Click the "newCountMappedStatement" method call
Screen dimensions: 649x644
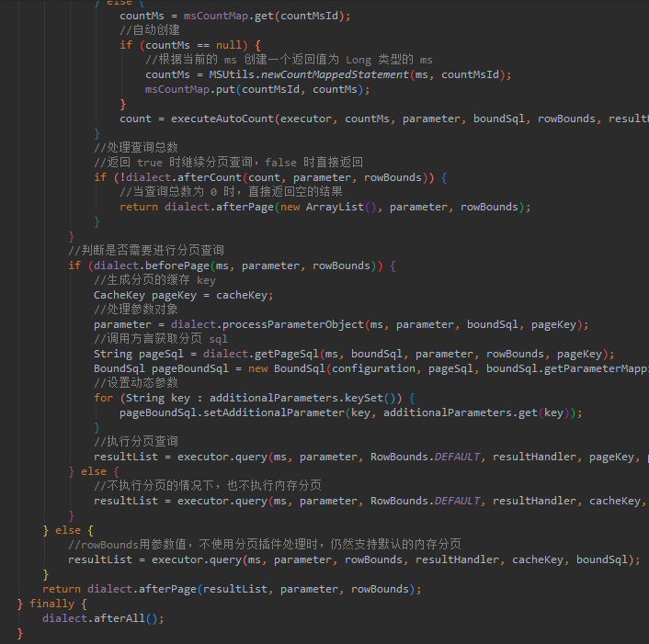(335, 74)
